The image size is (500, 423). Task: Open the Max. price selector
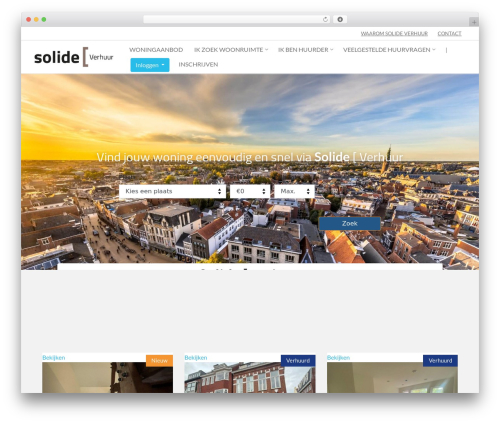coord(294,191)
